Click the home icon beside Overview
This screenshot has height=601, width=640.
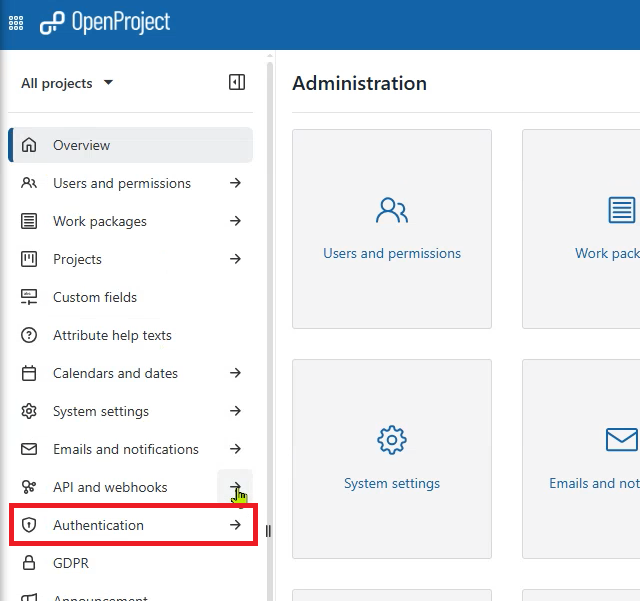29,145
